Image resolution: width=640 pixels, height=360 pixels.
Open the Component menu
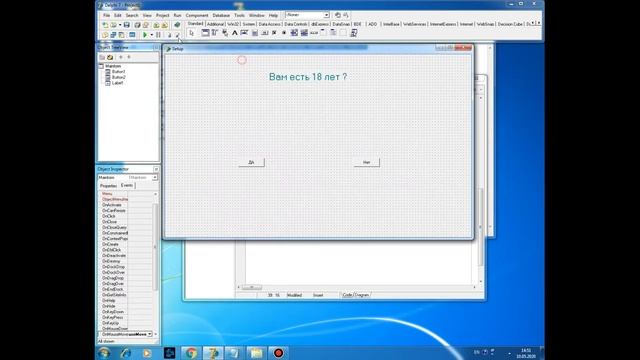coord(197,15)
